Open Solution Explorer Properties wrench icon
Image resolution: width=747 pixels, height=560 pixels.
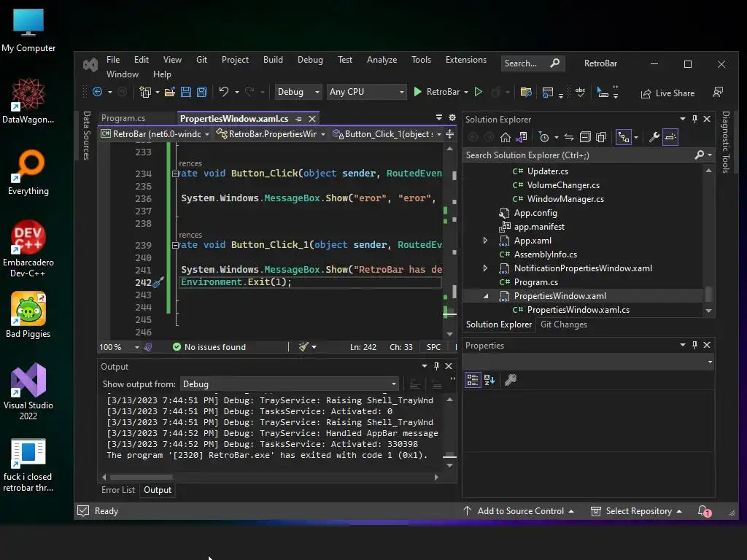coord(654,138)
